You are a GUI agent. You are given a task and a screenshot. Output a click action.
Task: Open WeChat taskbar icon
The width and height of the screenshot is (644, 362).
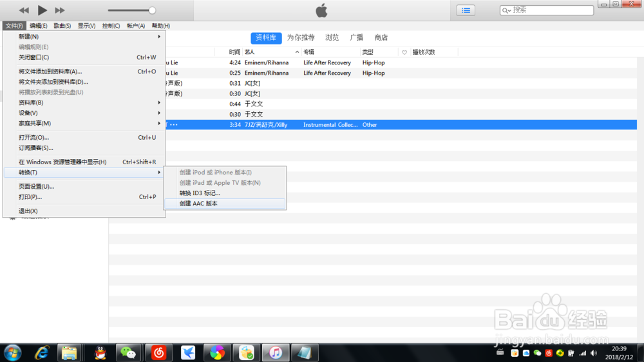(128, 353)
